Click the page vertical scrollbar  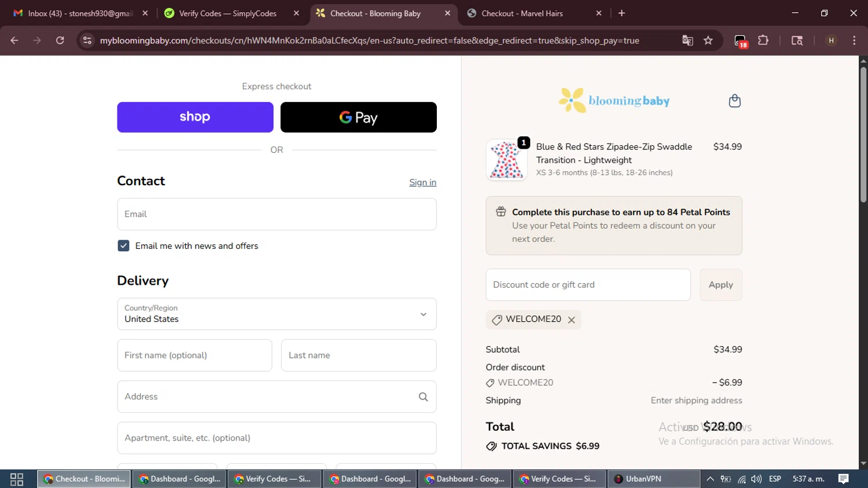click(863, 135)
